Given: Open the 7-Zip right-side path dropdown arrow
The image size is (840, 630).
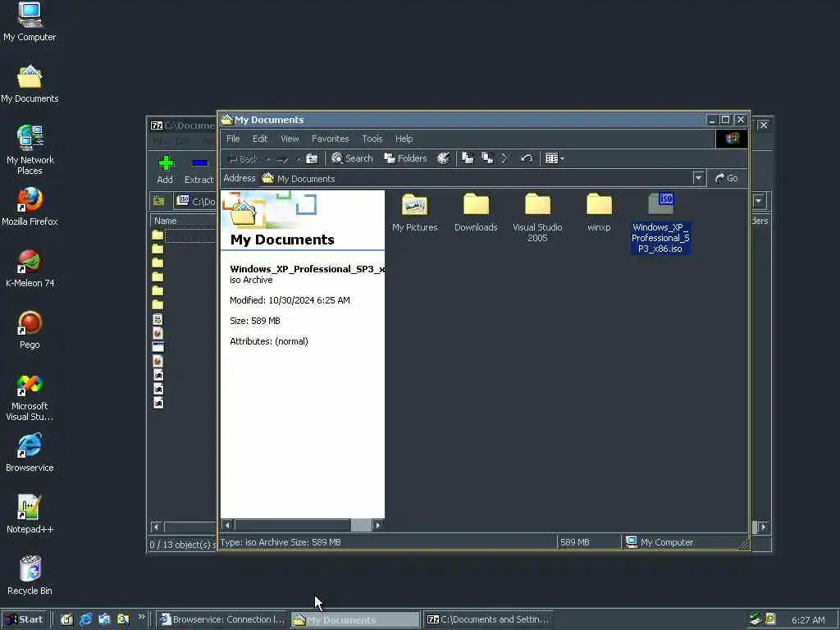Looking at the screenshot, I should click(759, 201).
